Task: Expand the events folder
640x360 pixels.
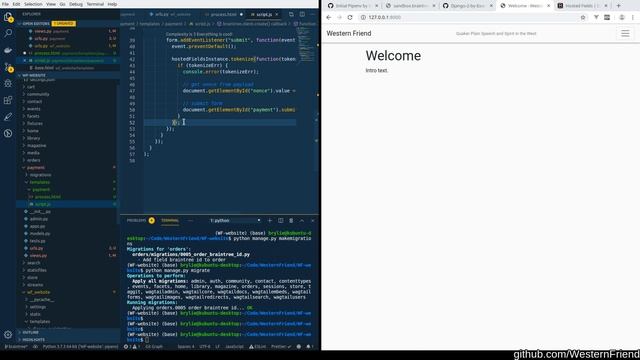Action: click(33, 109)
